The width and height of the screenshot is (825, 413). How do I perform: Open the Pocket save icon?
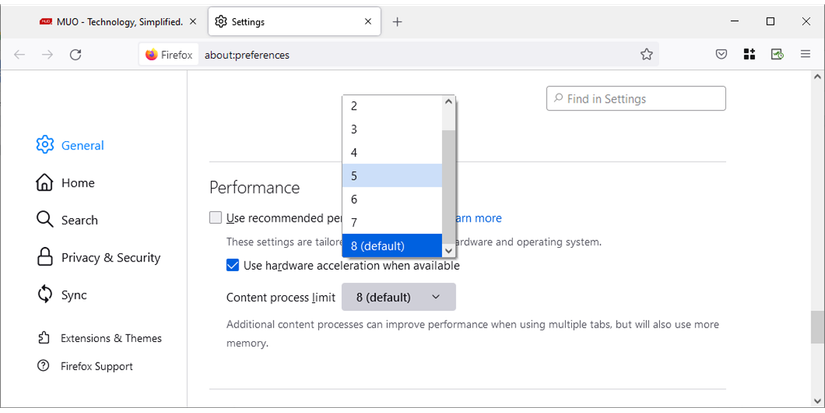721,55
